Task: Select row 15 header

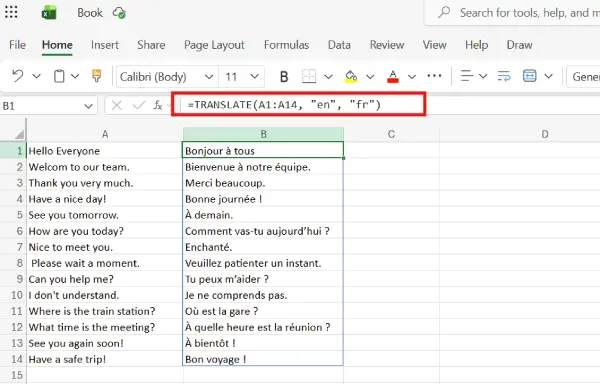Action: [x=13, y=375]
